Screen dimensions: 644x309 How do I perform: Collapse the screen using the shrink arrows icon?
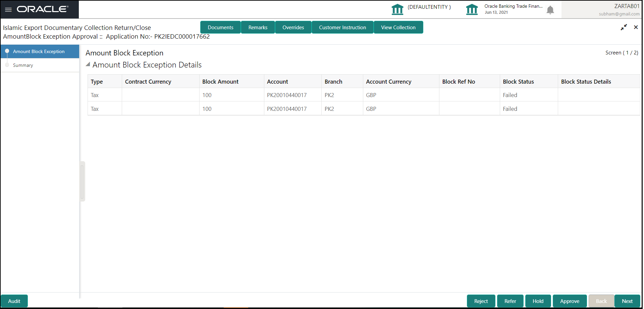pos(624,27)
